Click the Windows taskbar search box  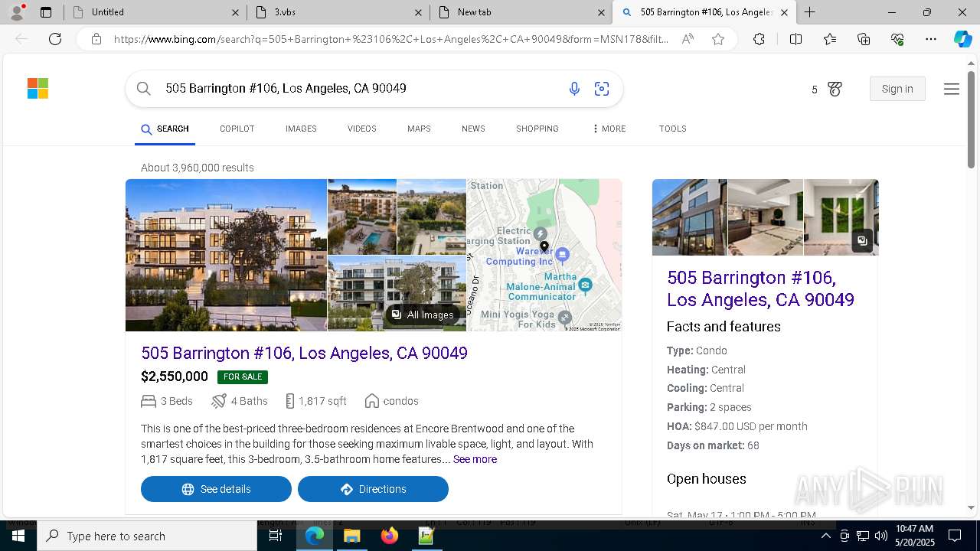pyautogui.click(x=147, y=536)
